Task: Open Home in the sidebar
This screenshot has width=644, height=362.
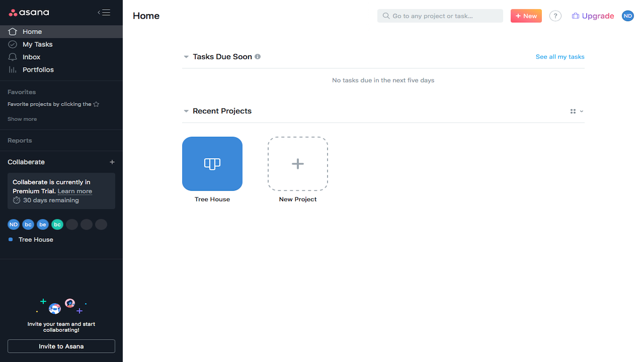Action: click(x=61, y=32)
